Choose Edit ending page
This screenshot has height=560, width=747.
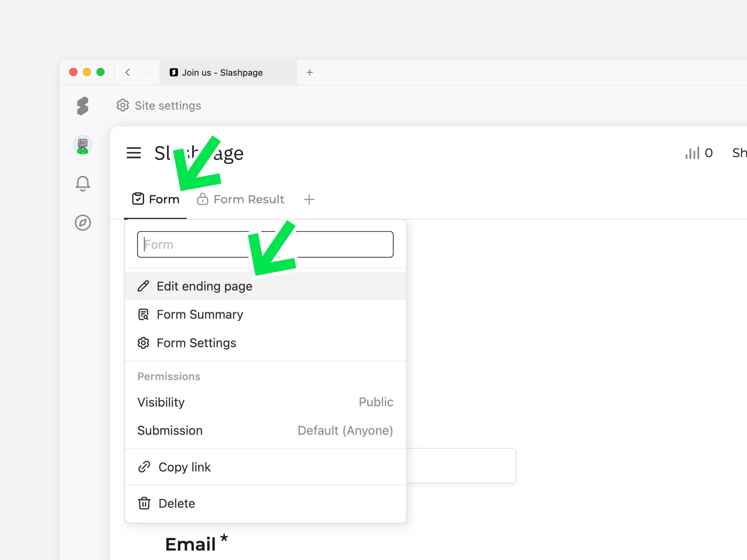coord(265,286)
